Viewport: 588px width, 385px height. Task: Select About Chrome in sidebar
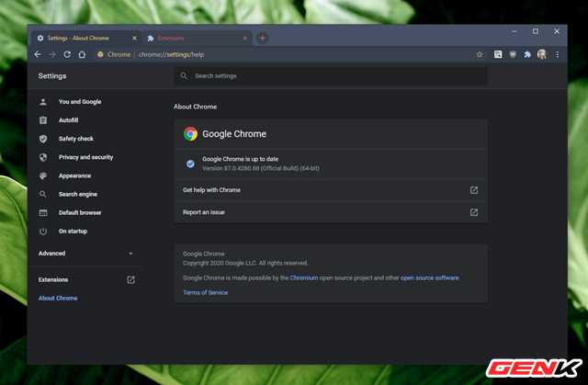pyautogui.click(x=58, y=298)
